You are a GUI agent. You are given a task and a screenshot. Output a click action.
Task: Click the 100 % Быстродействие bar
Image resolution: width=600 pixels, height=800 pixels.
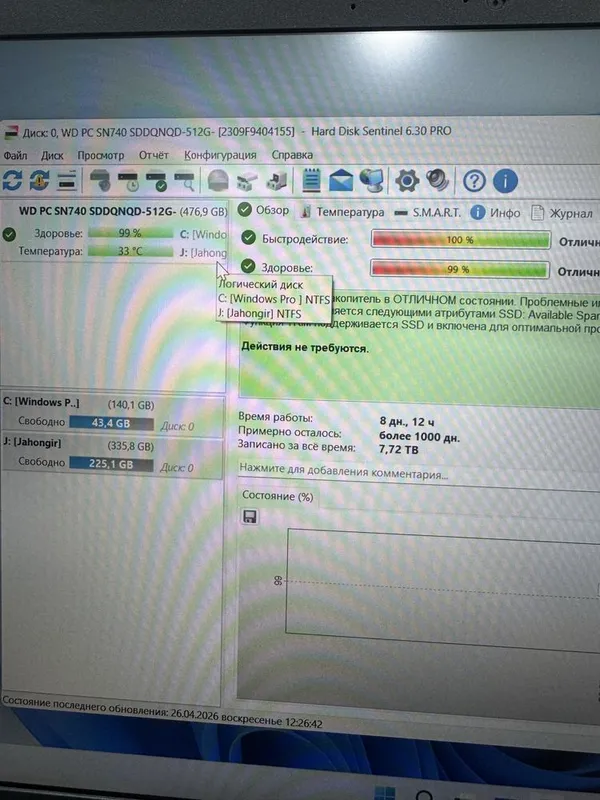(461, 239)
